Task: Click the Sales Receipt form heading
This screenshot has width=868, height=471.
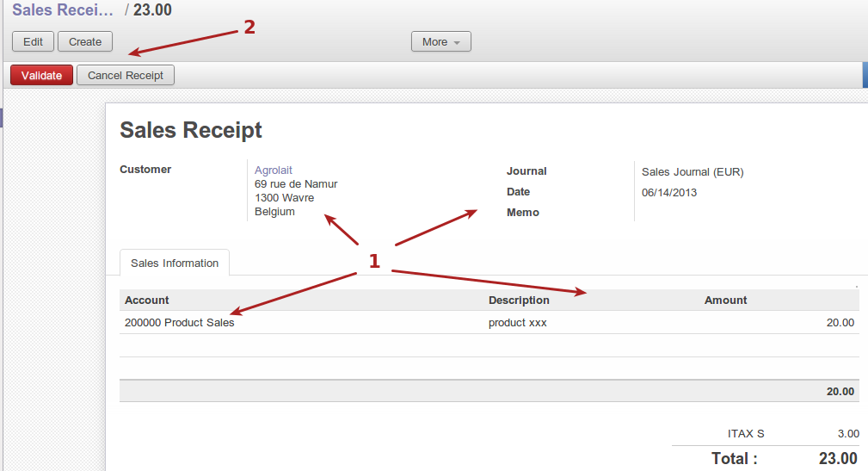Action: pos(191,130)
